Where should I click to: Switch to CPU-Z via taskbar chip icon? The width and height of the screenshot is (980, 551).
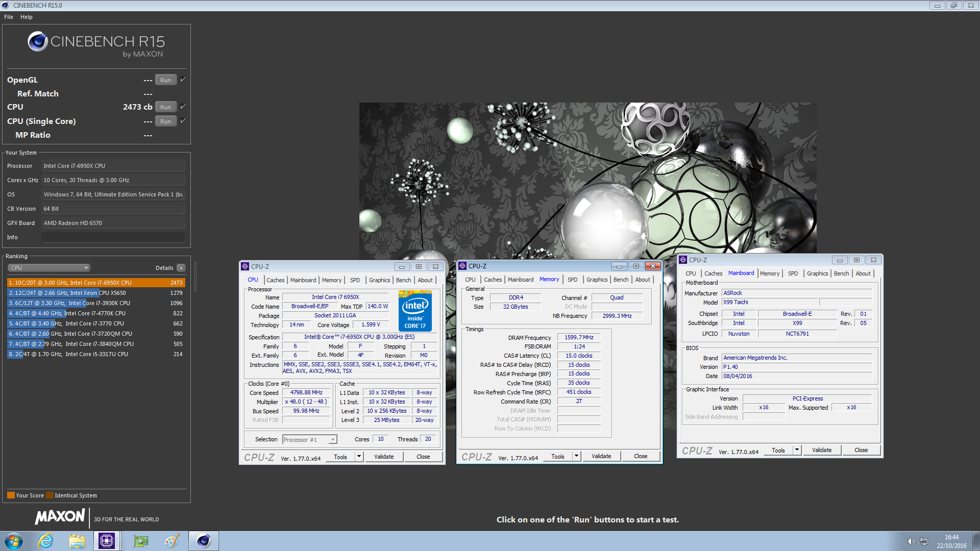tap(107, 541)
